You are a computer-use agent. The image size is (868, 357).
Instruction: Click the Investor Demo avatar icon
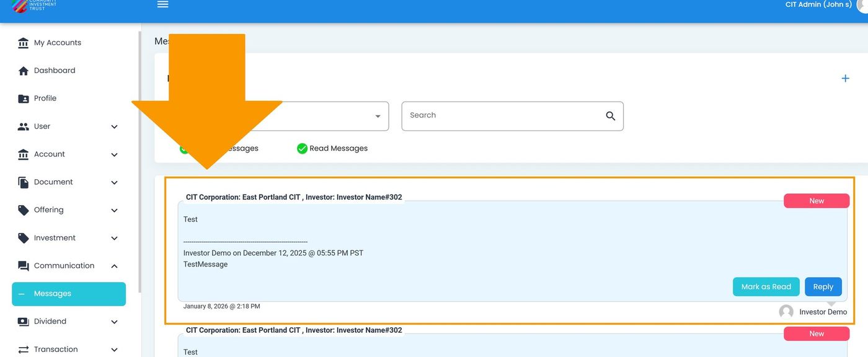point(786,312)
